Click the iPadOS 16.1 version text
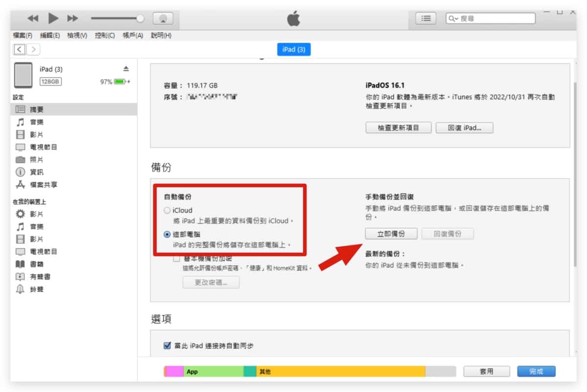587x392 pixels. 386,85
